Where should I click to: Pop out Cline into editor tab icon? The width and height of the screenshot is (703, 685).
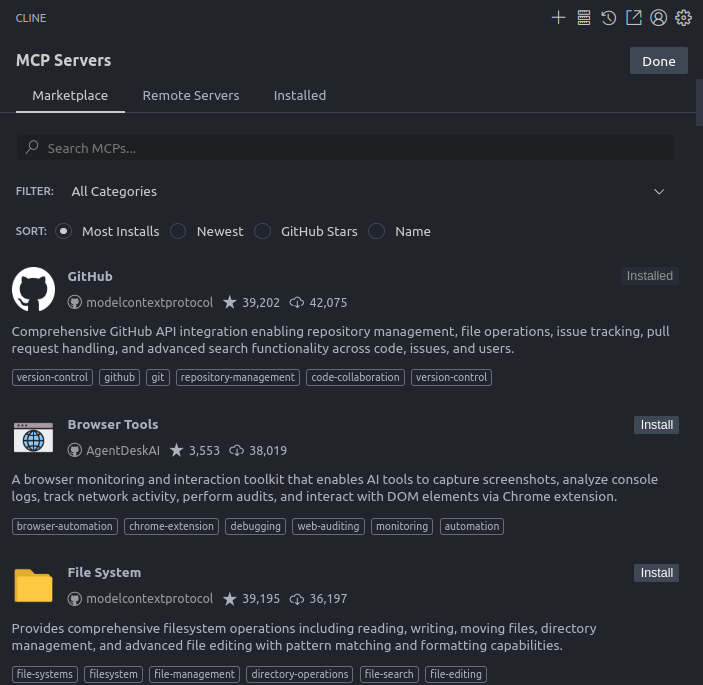coord(634,18)
